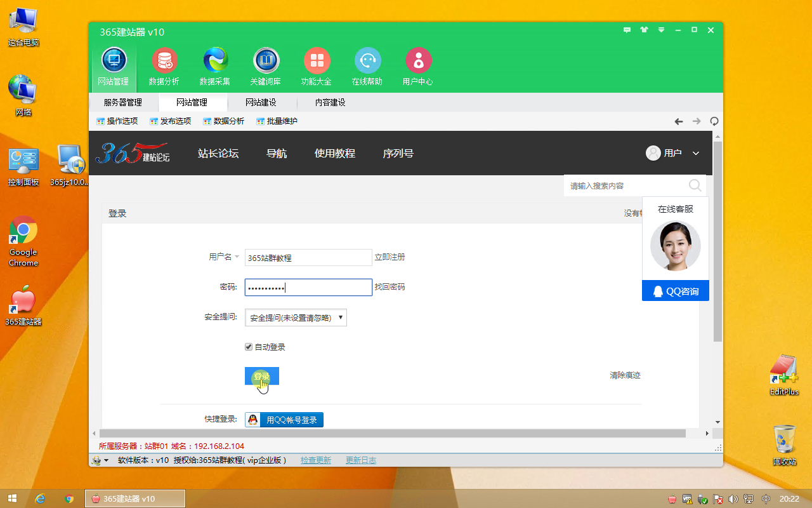Open 数据分析 green toolbar icon

click(x=164, y=67)
